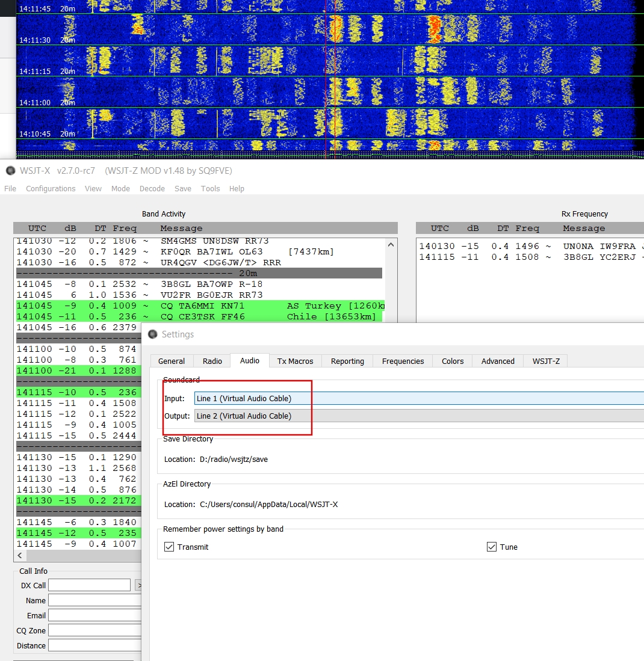Open the Mode menu
Image resolution: width=644 pixels, height=661 pixels.
click(x=120, y=189)
